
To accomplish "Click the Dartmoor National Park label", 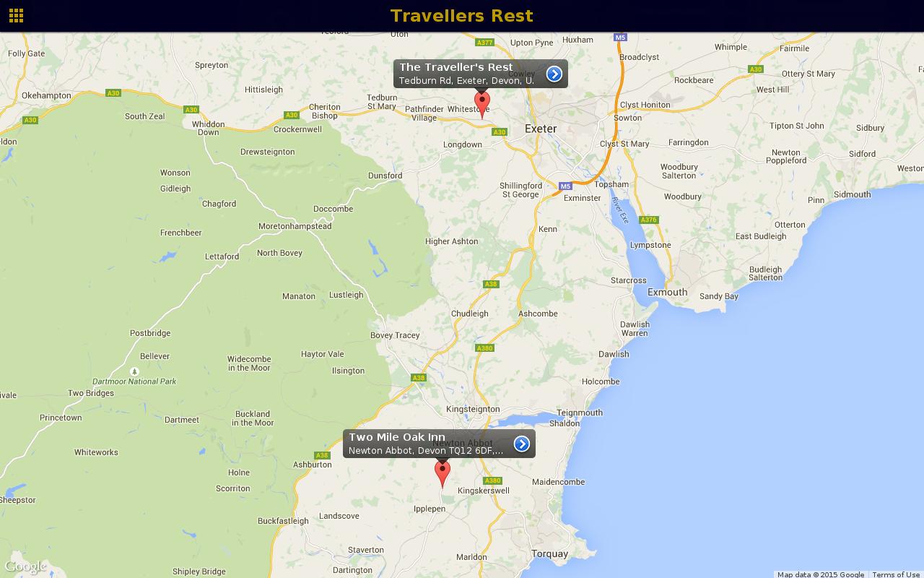I will (134, 381).
